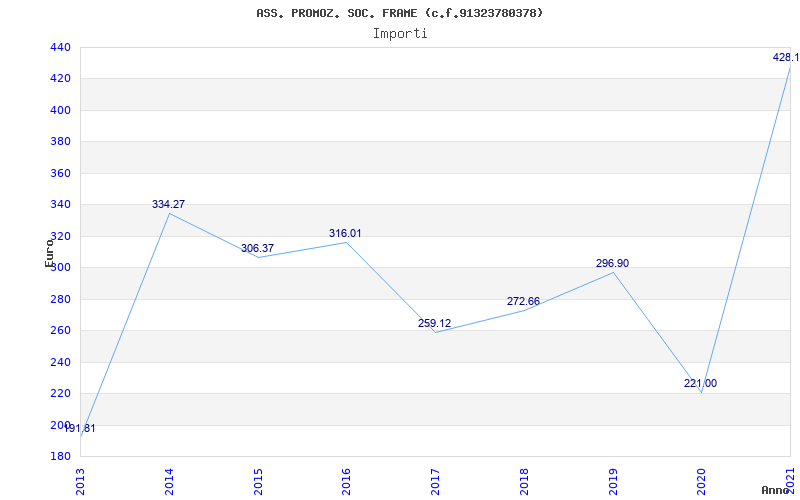Image resolution: width=800 pixels, height=500 pixels.
Task: Click the Euro y-axis title
Action: click(48, 253)
